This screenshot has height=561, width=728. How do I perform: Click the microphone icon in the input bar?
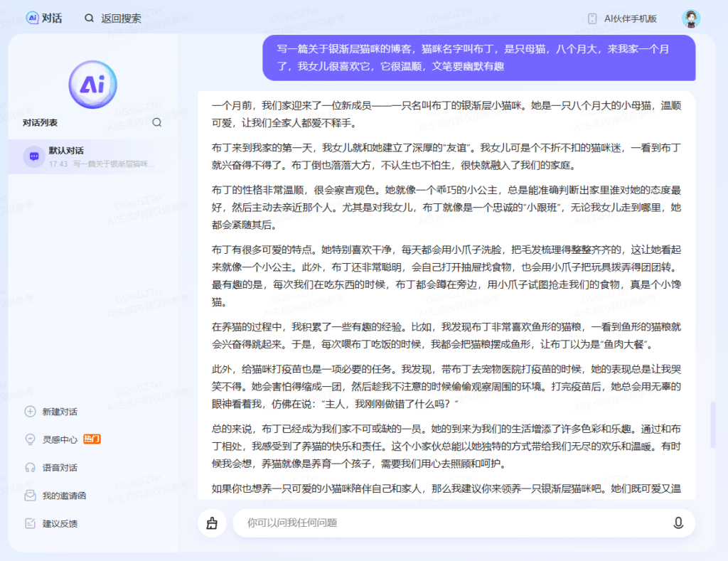[x=678, y=523]
